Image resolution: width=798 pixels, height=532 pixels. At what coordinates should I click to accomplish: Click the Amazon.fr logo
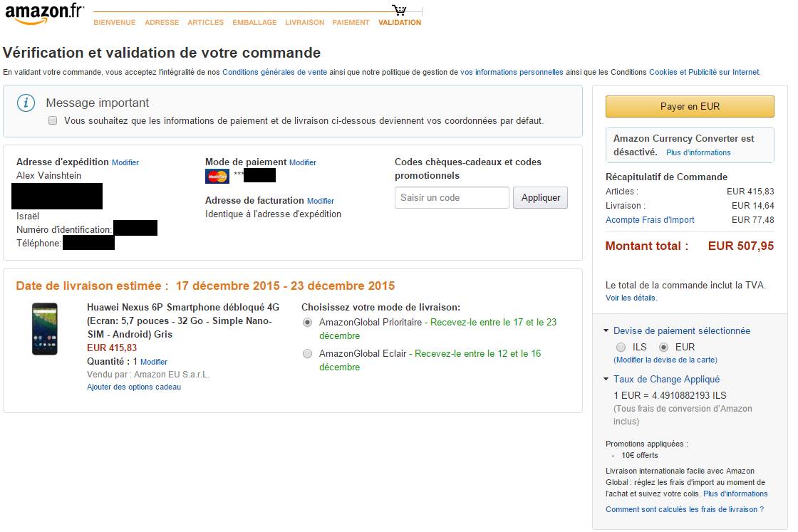click(44, 14)
